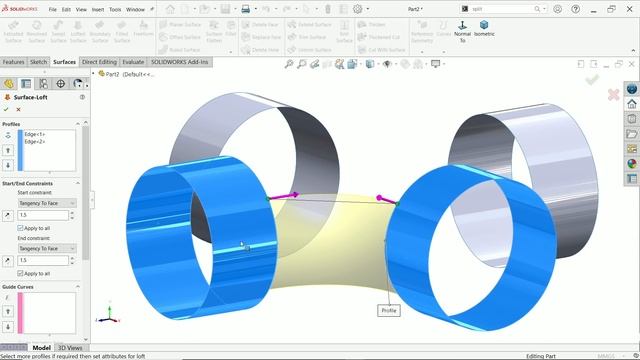
Task: Cancel loft with corner red X
Action: click(613, 95)
